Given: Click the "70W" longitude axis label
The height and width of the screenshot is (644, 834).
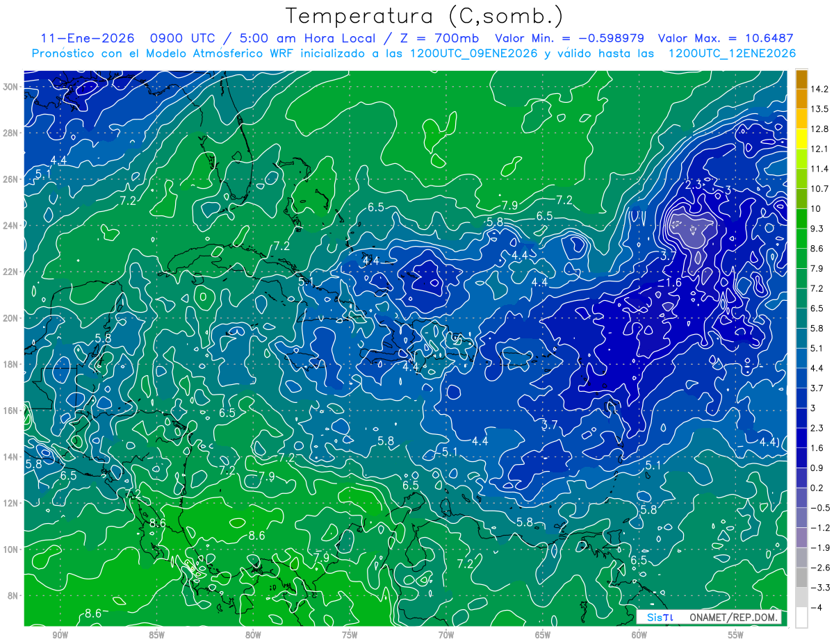Looking at the screenshot, I should click(446, 635).
